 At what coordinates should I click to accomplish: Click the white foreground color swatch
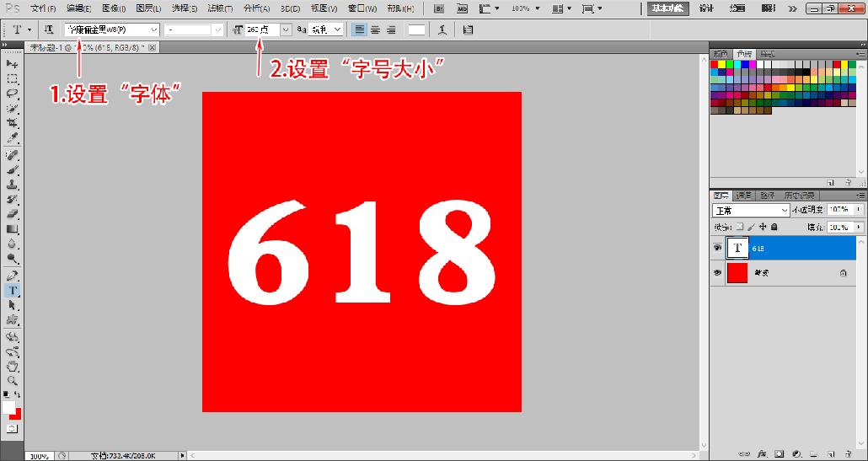[8, 407]
